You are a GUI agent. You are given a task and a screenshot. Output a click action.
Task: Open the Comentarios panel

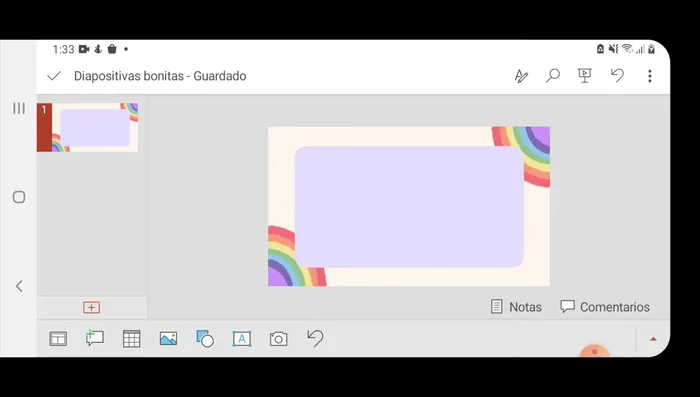pos(605,307)
